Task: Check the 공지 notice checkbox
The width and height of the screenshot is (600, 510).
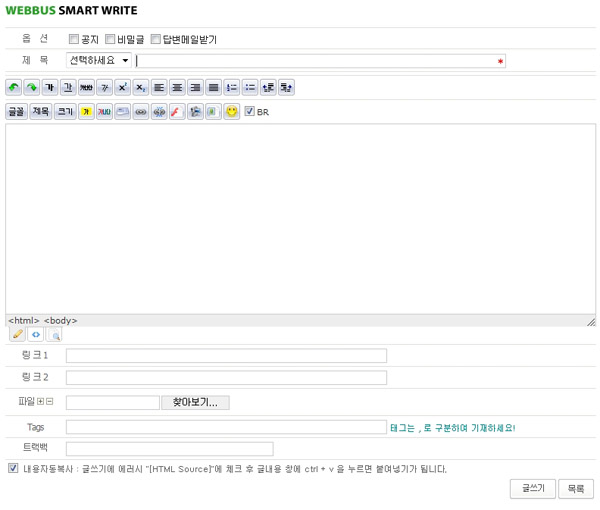Action: 73,39
